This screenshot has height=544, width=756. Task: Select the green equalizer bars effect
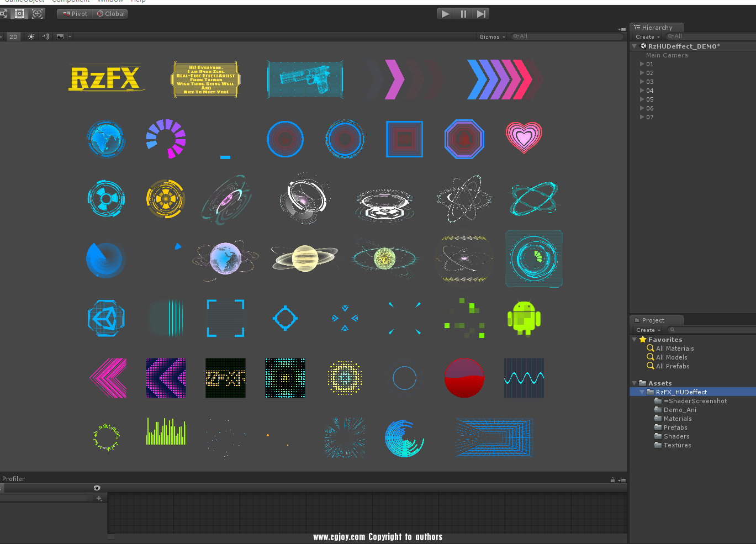(166, 431)
